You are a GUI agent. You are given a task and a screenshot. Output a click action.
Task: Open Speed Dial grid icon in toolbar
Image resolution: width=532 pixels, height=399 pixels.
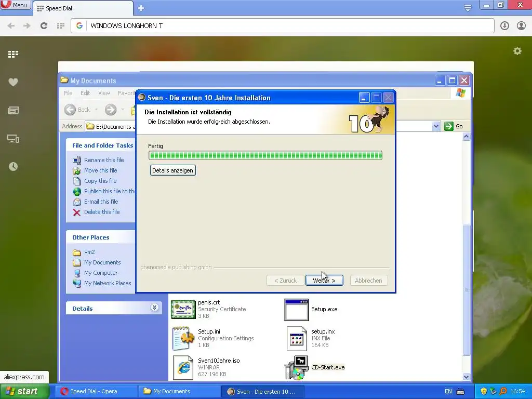[61, 25]
